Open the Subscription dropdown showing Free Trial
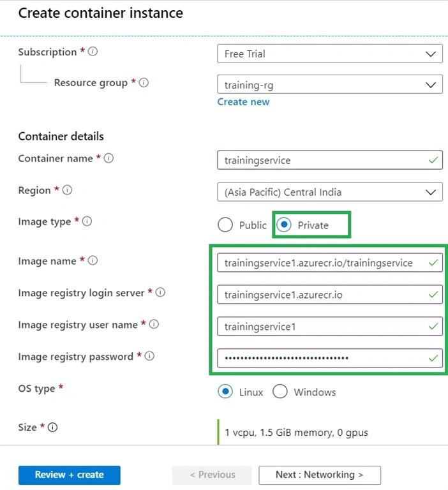 tap(330, 54)
